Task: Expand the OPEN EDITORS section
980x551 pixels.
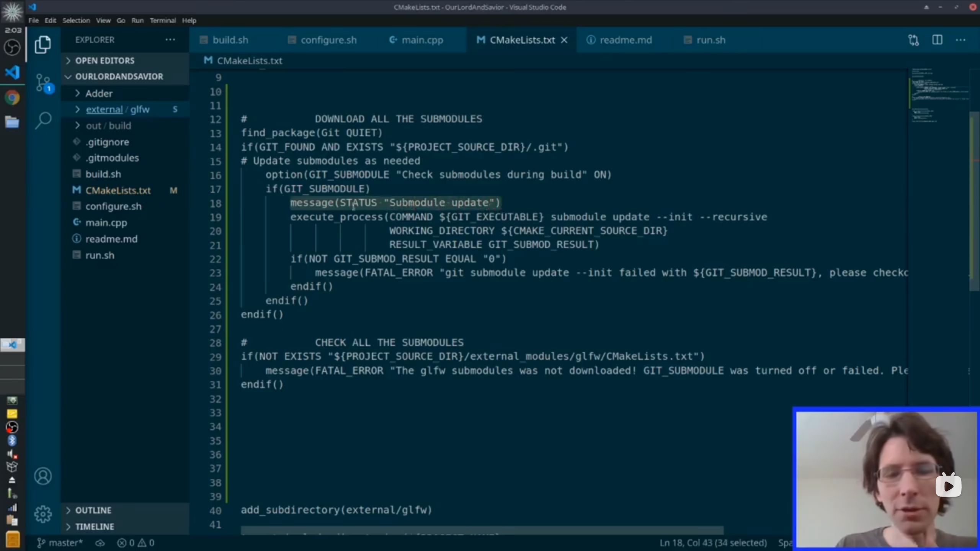Action: tap(125, 60)
